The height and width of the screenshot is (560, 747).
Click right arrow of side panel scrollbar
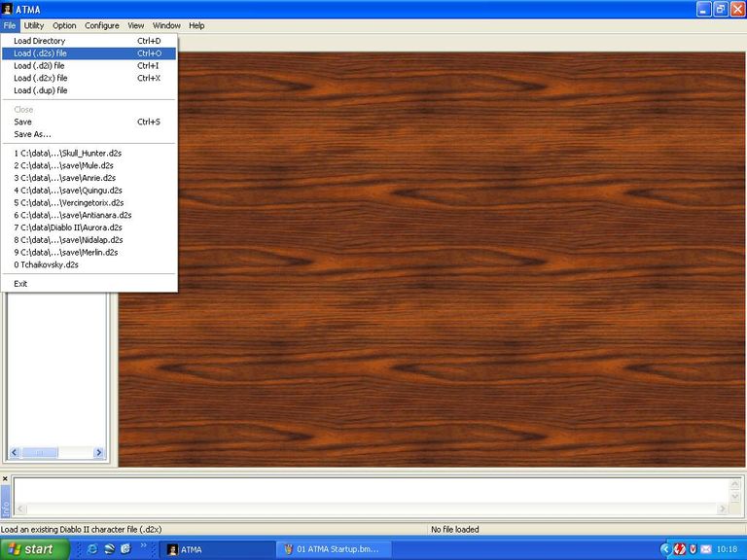tap(98, 452)
